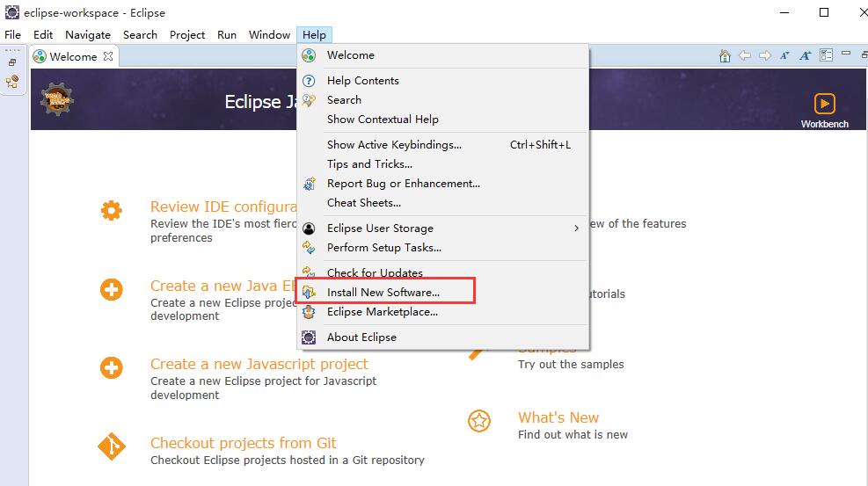Screen dimensions: 868x486
Task: Select Show Contextual Help
Action: pos(443,120)
